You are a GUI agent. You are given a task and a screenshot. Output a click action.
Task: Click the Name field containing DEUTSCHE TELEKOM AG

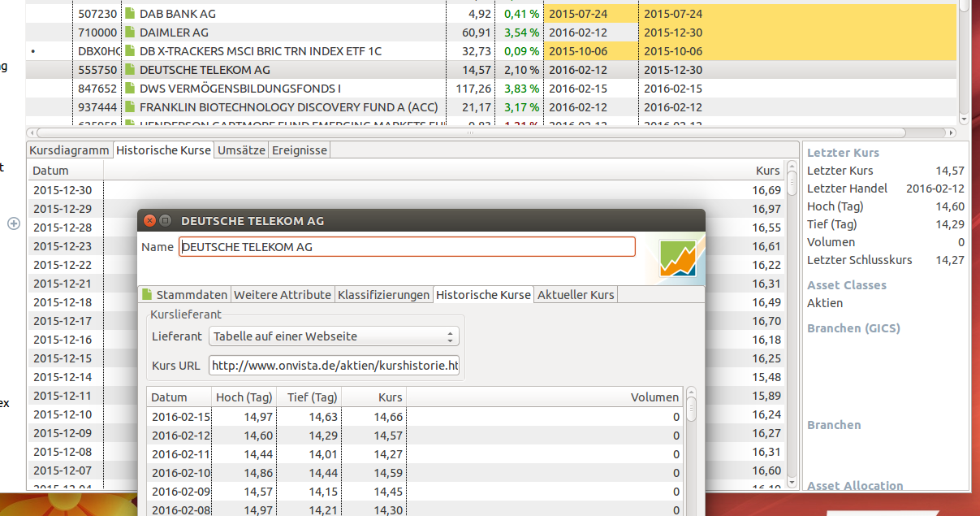pyautogui.click(x=407, y=247)
